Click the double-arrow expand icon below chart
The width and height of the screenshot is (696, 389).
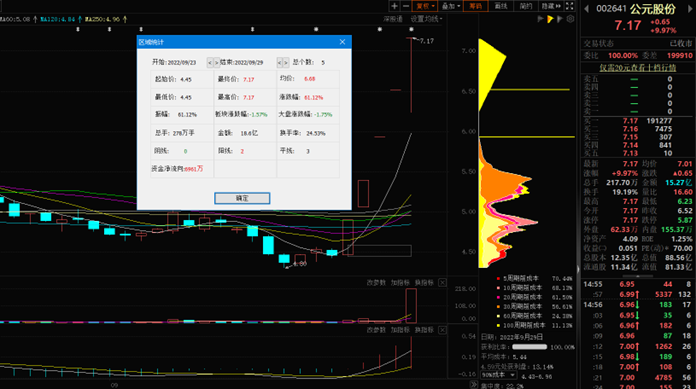point(474,385)
